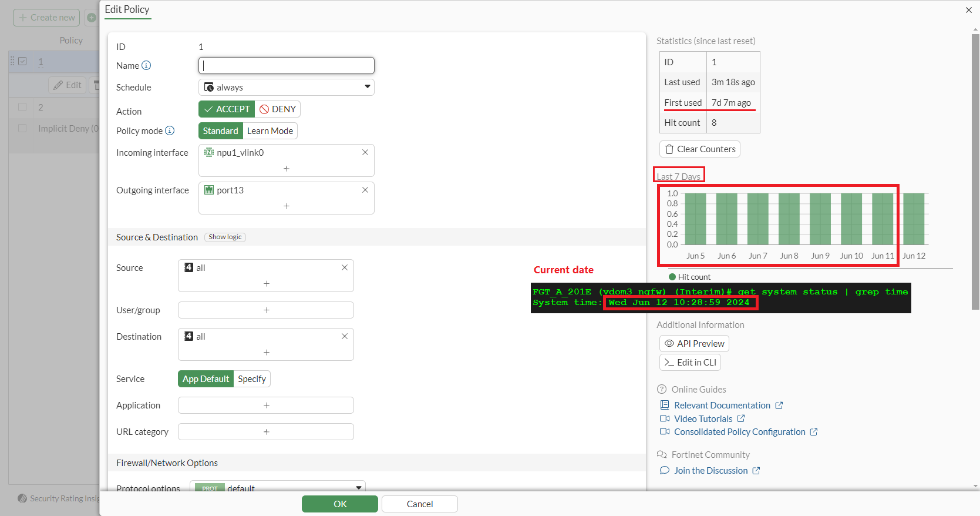Click the Fortinet Community chat icon

click(x=662, y=454)
